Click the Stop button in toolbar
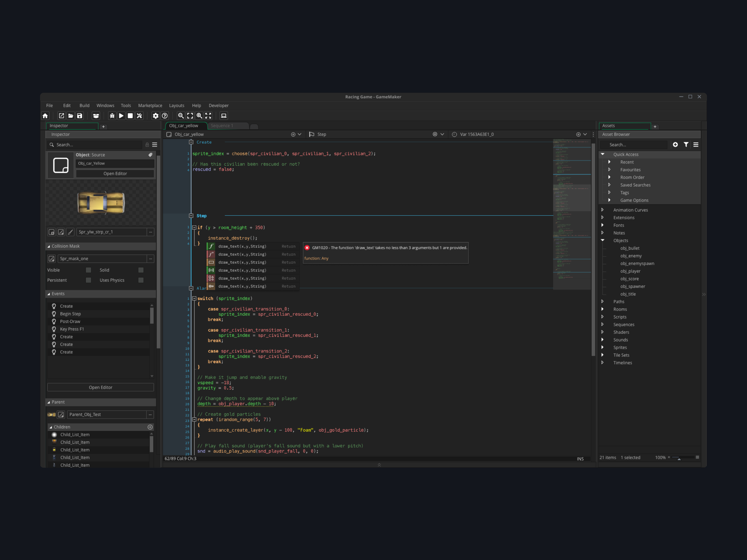Image resolution: width=747 pixels, height=560 pixels. pos(130,116)
